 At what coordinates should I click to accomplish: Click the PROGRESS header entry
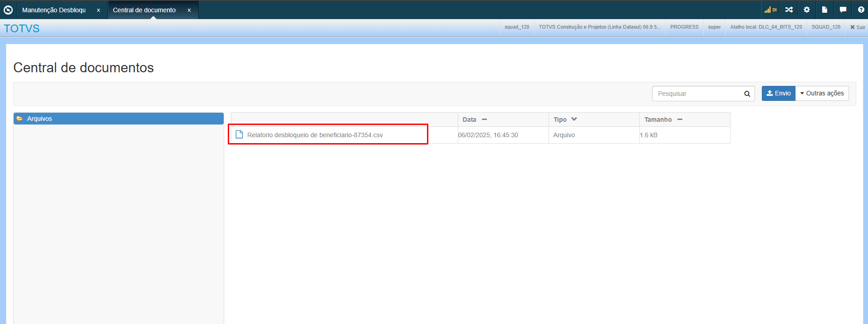(684, 27)
